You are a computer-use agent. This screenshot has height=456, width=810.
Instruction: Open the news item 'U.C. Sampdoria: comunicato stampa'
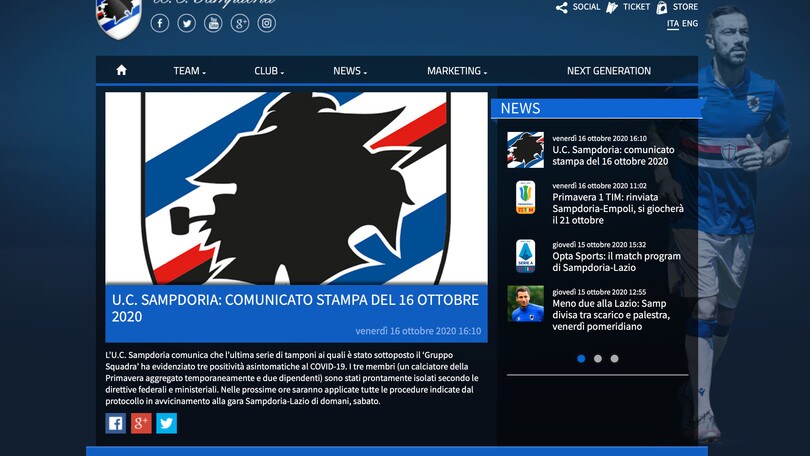click(x=613, y=155)
